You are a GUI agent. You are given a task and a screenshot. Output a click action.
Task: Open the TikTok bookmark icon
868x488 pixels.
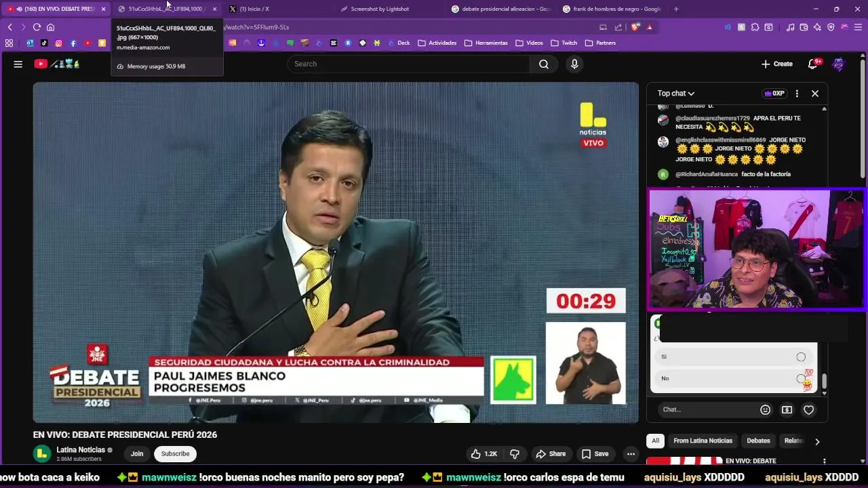(44, 43)
